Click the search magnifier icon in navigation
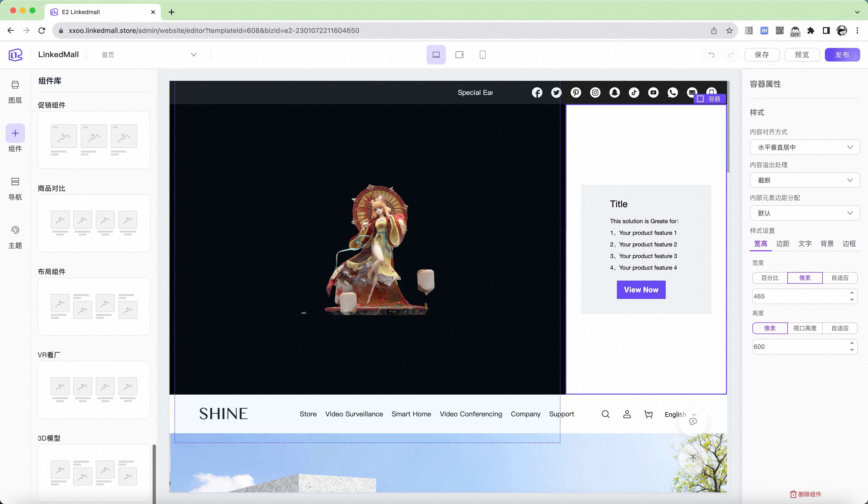868x504 pixels. pos(605,414)
